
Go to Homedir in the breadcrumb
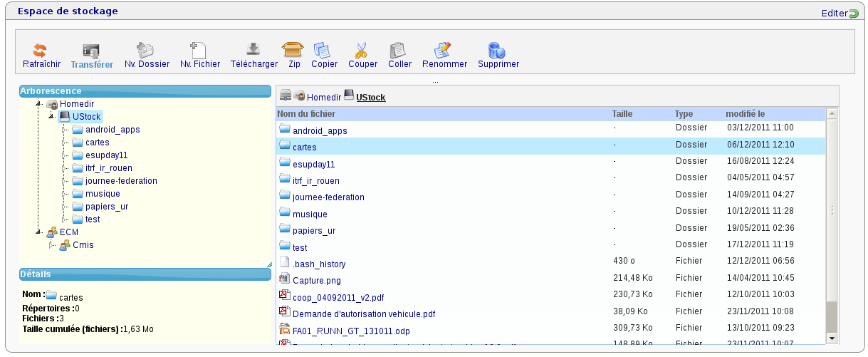[323, 97]
